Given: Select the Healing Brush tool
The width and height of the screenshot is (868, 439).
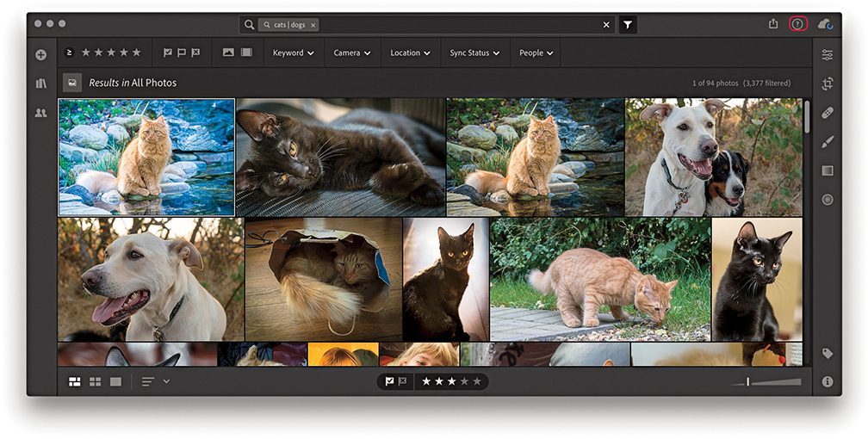Looking at the screenshot, I should point(827,113).
